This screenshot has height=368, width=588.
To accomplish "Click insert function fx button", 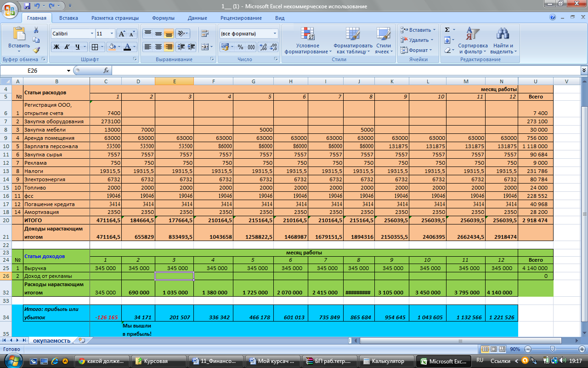I will point(106,70).
